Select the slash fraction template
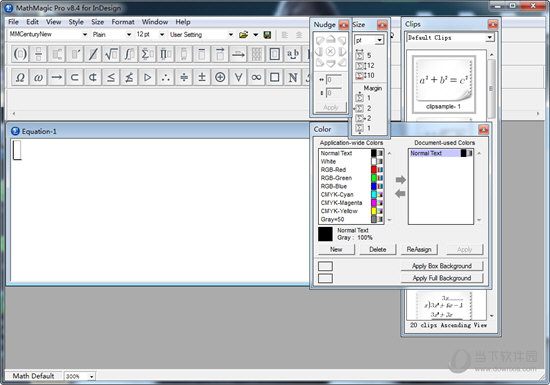The height and width of the screenshot is (385, 550). (93, 54)
